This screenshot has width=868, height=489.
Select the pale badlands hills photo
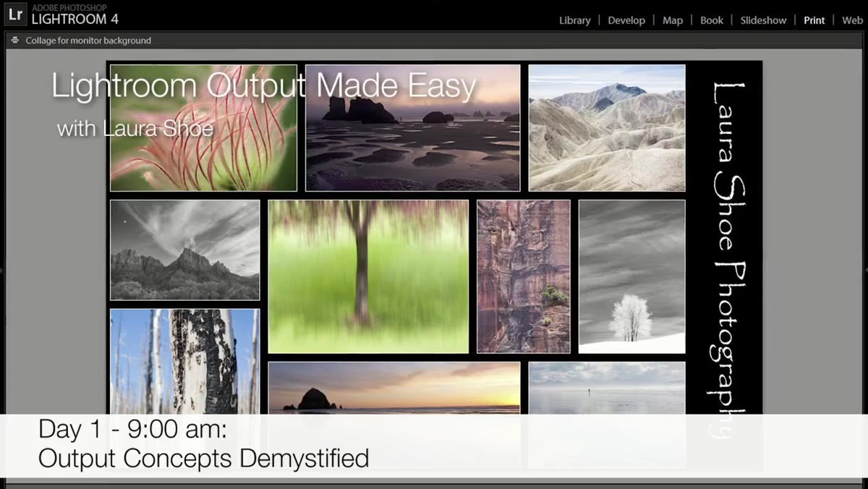[x=607, y=128]
